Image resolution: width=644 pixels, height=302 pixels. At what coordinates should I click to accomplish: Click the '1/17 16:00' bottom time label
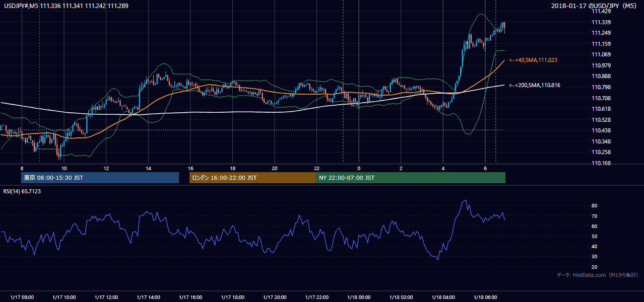[x=190, y=297]
